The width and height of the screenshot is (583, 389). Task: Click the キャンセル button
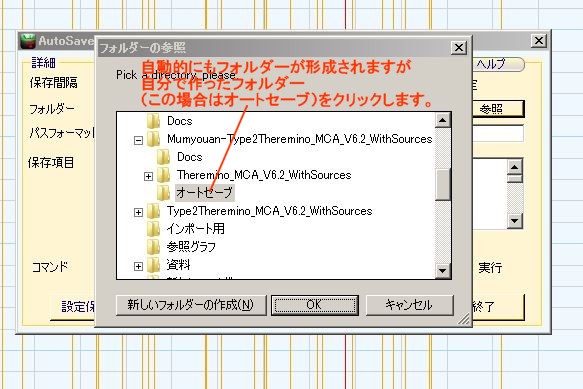(409, 305)
